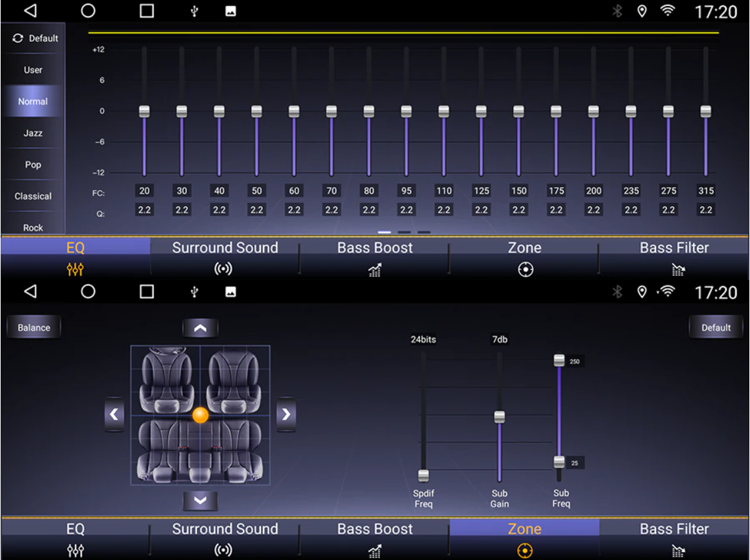Click the orange balance position ball

click(x=200, y=415)
